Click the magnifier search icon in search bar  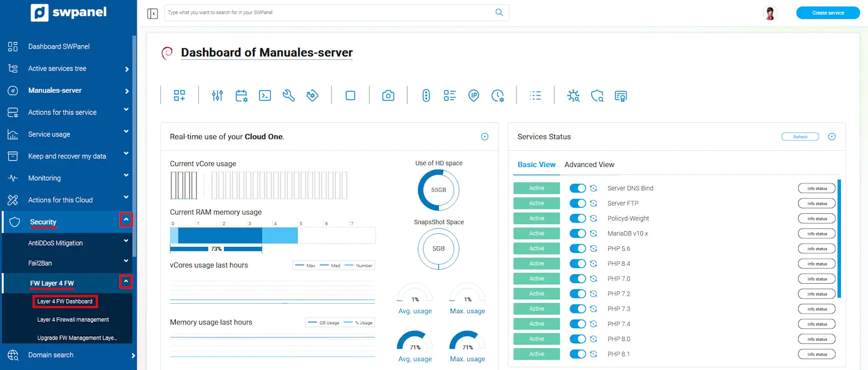click(x=499, y=12)
